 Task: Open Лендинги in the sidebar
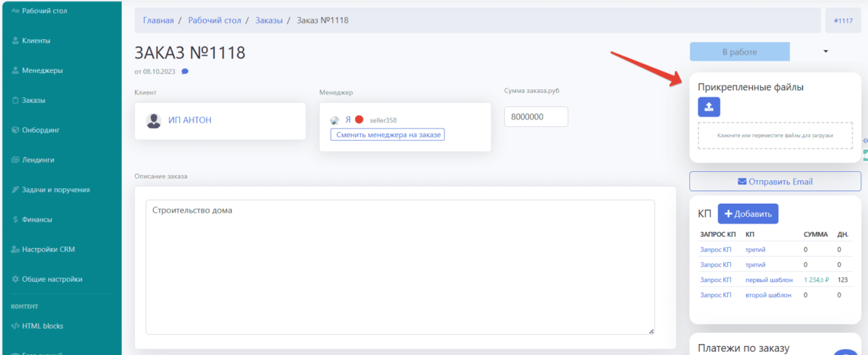click(x=38, y=160)
